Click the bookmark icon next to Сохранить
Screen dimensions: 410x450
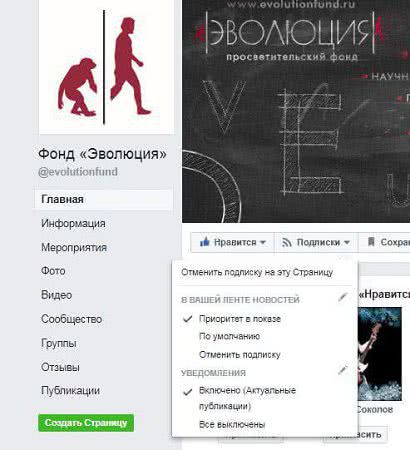pos(371,242)
